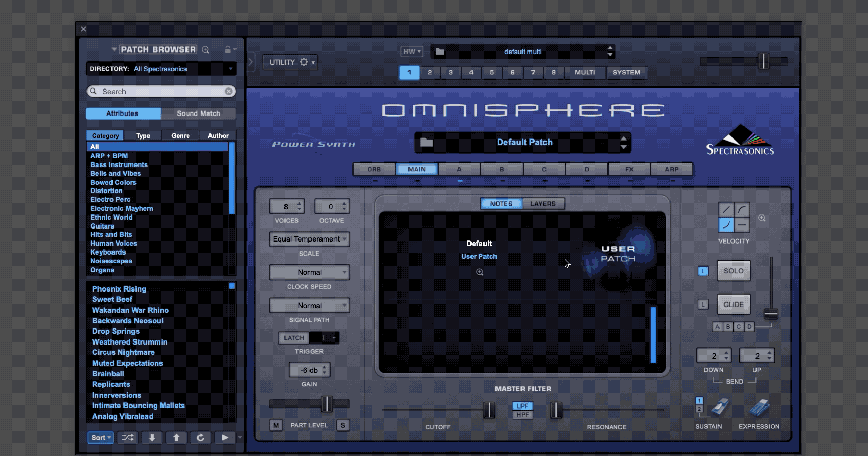
Task: Step the default multi selector arrows
Action: tap(610, 52)
